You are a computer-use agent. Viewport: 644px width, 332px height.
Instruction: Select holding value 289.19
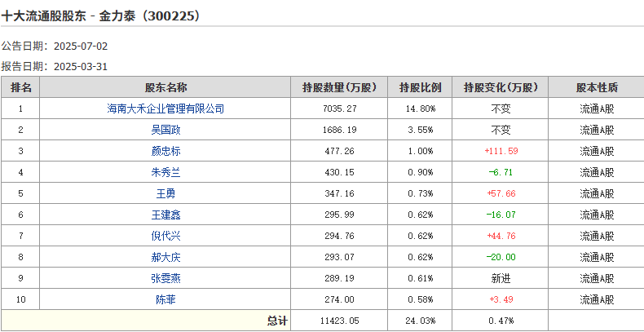point(339,279)
